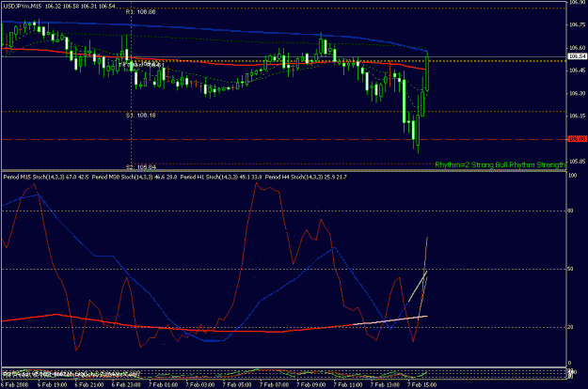Click the 0 level on stochastic scale

(569, 363)
